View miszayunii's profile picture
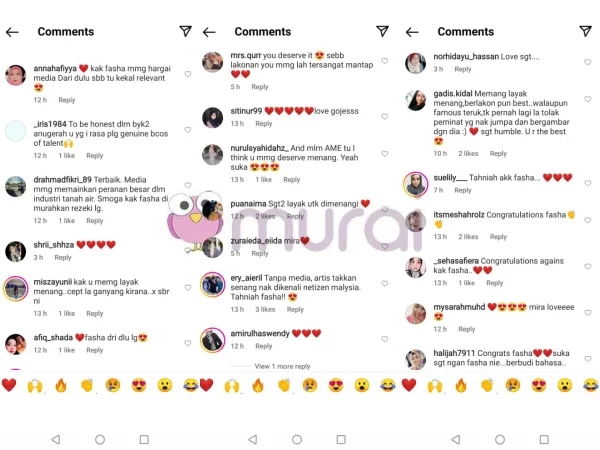Image resolution: width=600 pixels, height=450 pixels. click(x=16, y=289)
